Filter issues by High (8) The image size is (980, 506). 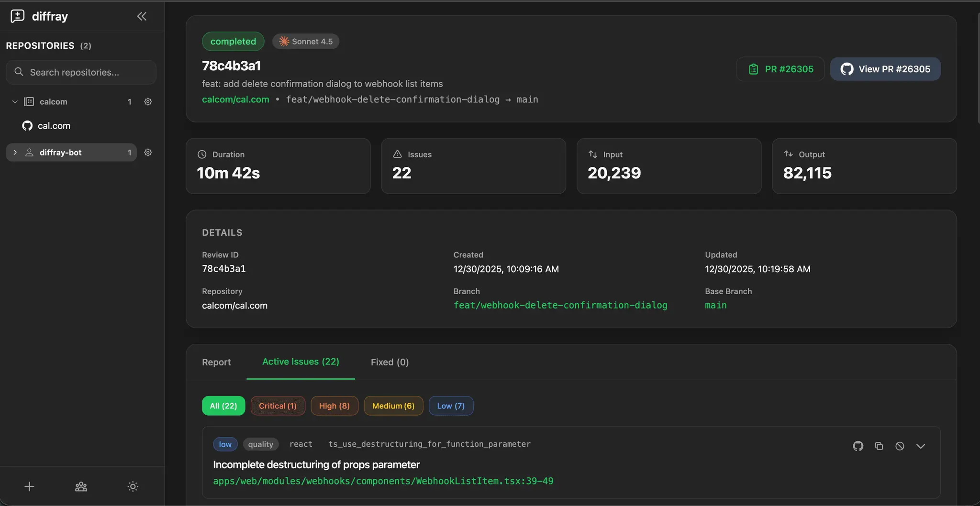[x=334, y=406]
